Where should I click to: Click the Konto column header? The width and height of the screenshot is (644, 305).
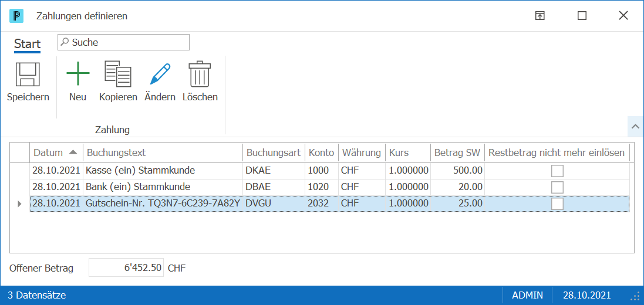pos(322,152)
